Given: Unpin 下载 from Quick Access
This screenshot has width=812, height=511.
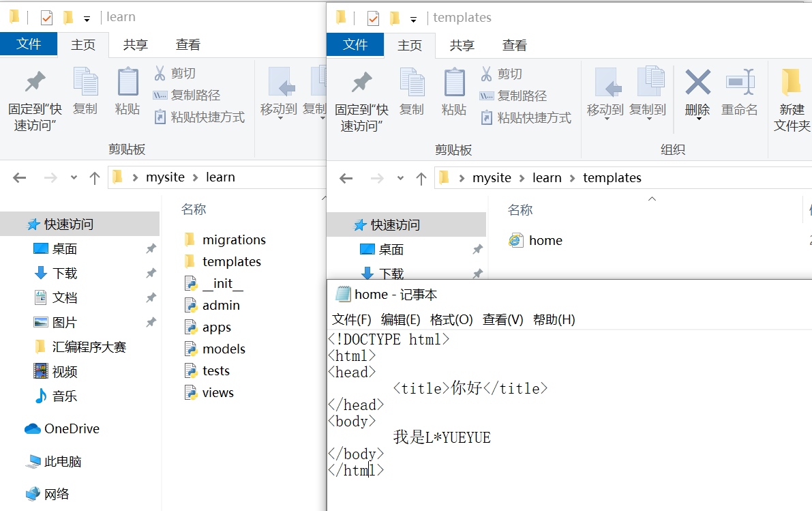Looking at the screenshot, I should pyautogui.click(x=151, y=273).
